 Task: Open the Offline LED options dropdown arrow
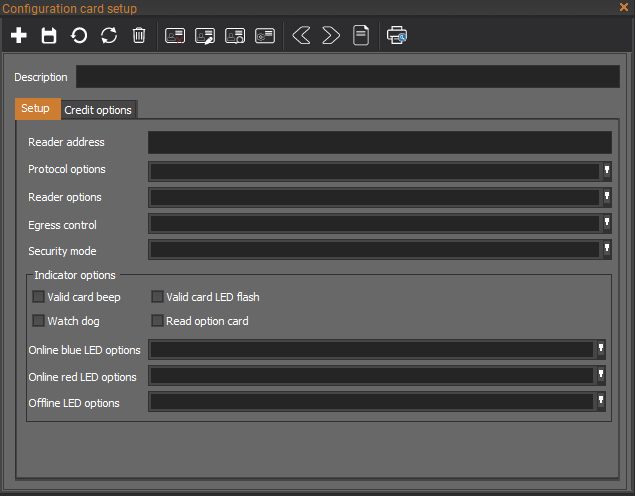[601, 402]
